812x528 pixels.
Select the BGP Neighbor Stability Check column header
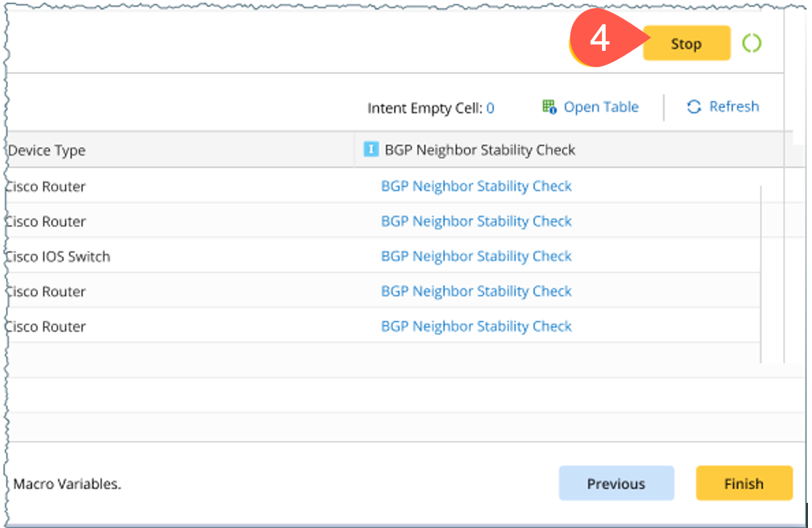479,150
